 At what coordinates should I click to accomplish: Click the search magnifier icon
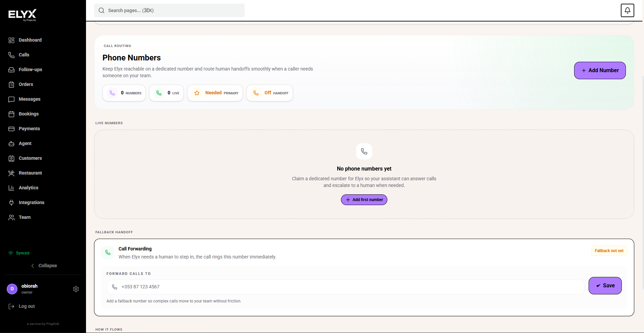[101, 10]
